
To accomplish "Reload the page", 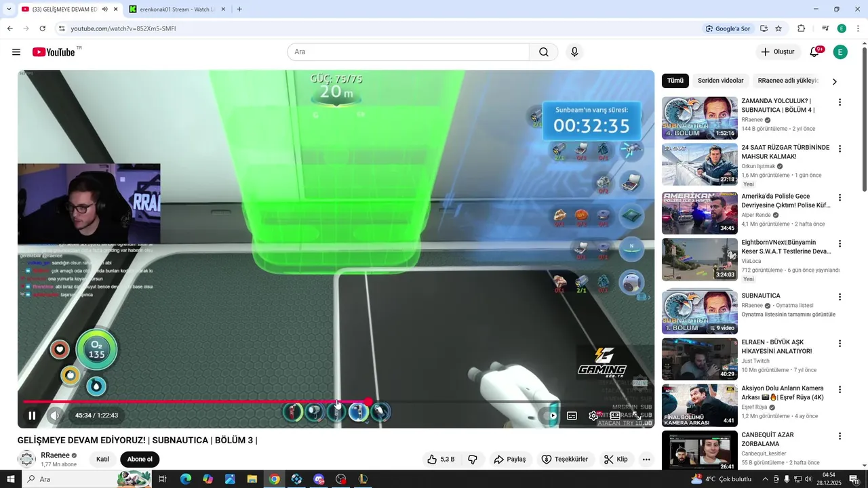I will click(x=42, y=28).
